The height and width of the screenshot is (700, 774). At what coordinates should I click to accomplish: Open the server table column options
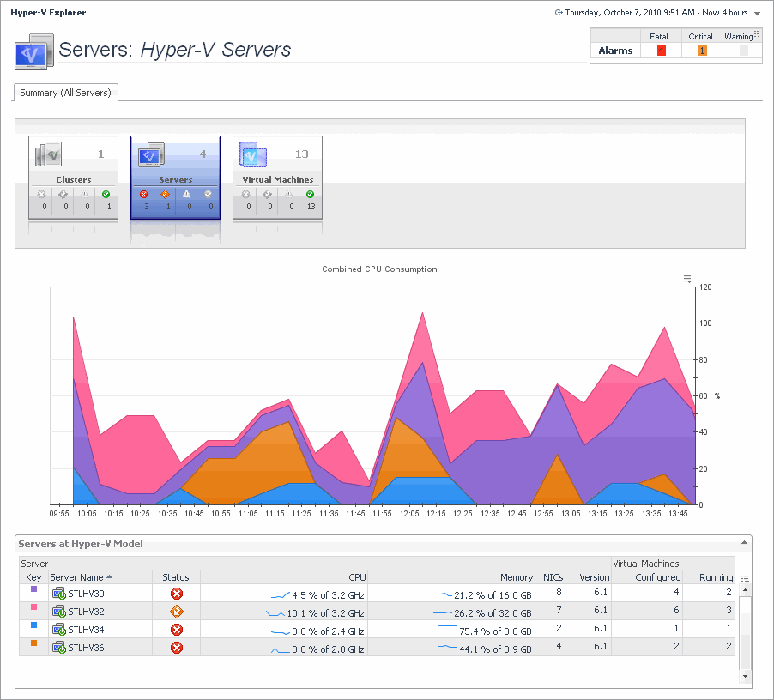[744, 579]
